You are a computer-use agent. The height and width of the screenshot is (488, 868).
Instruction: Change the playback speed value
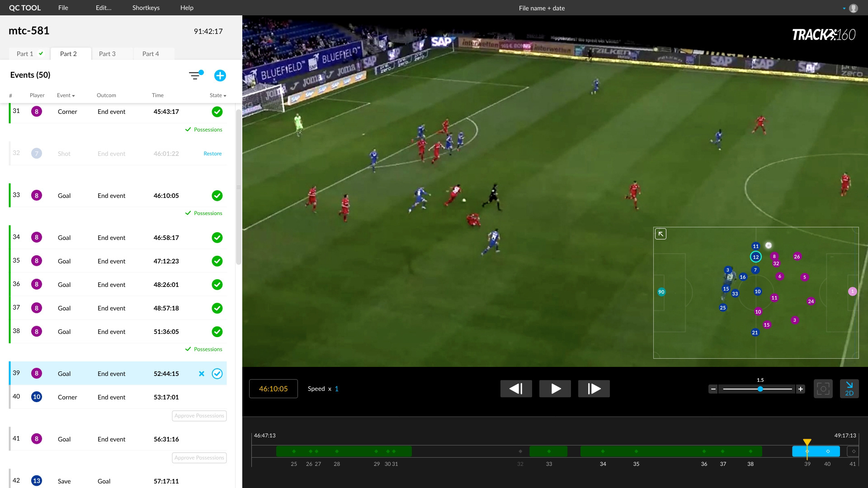coord(336,389)
